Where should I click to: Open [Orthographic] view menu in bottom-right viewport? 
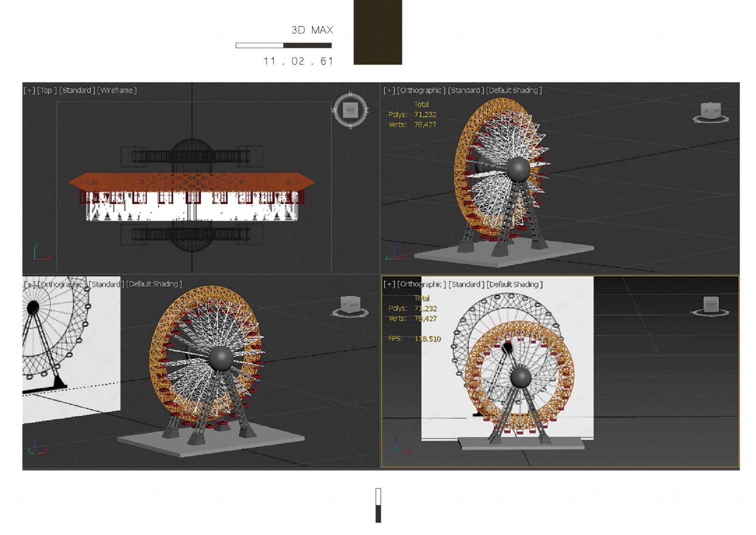coord(421,285)
